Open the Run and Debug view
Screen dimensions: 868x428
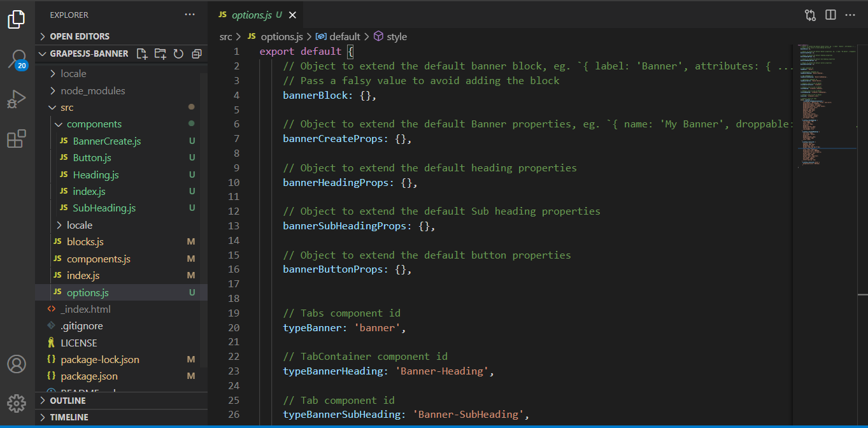coord(17,99)
